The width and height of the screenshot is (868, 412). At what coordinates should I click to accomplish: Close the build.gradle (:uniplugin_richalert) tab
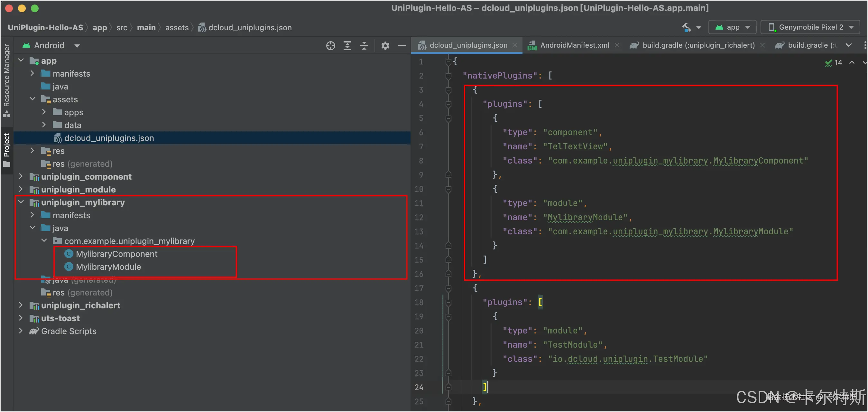point(762,45)
